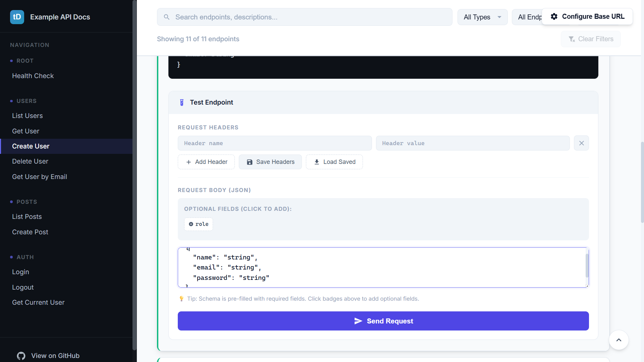Open Logout endpoint
Image resolution: width=644 pixels, height=362 pixels.
pyautogui.click(x=23, y=288)
